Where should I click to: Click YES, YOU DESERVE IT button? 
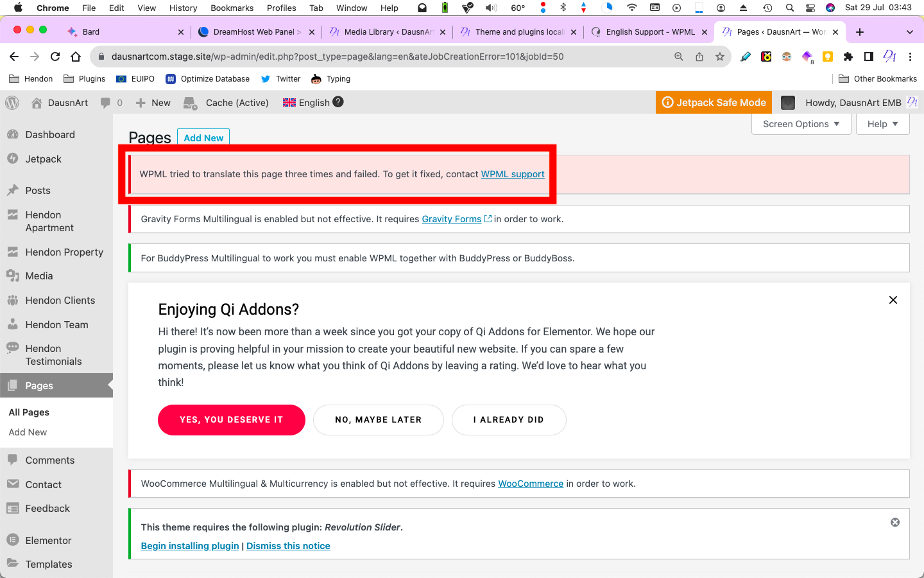tap(232, 420)
